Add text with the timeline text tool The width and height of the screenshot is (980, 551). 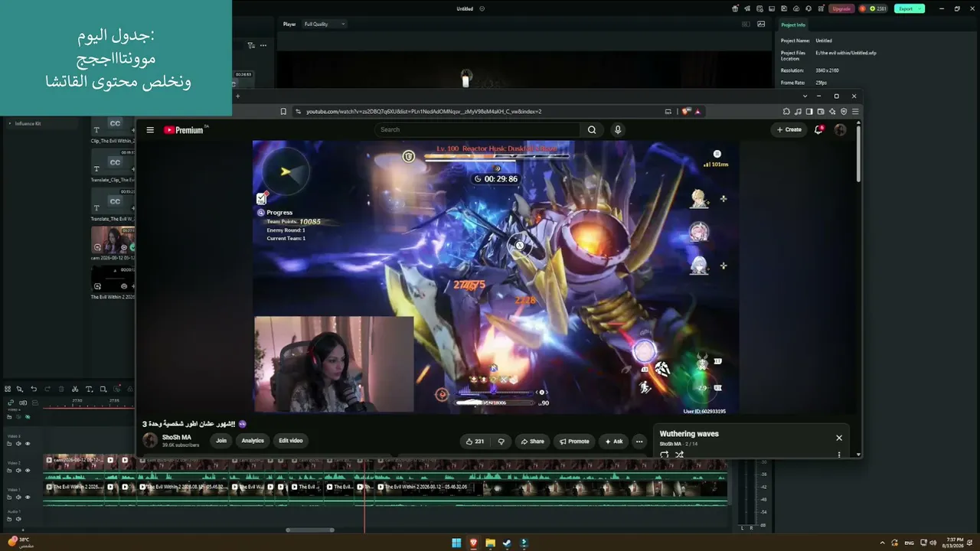[x=89, y=389]
